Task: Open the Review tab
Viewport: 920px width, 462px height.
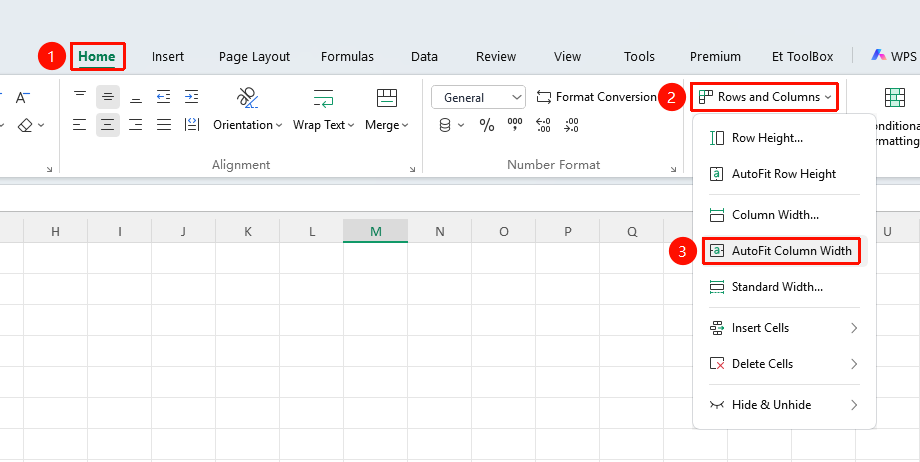Action: point(496,56)
